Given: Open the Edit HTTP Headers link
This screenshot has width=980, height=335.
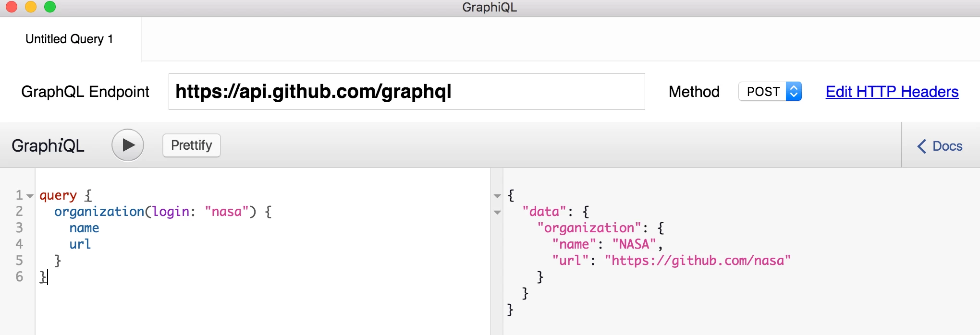Looking at the screenshot, I should (892, 92).
